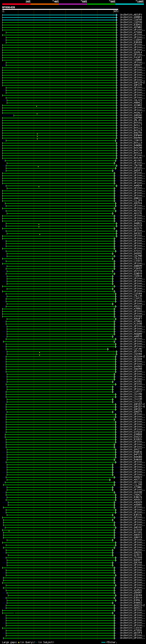Pick the UniRef100_B4YLM4 subject name
The width and height of the screenshot is (146, 644).
click(131, 151)
